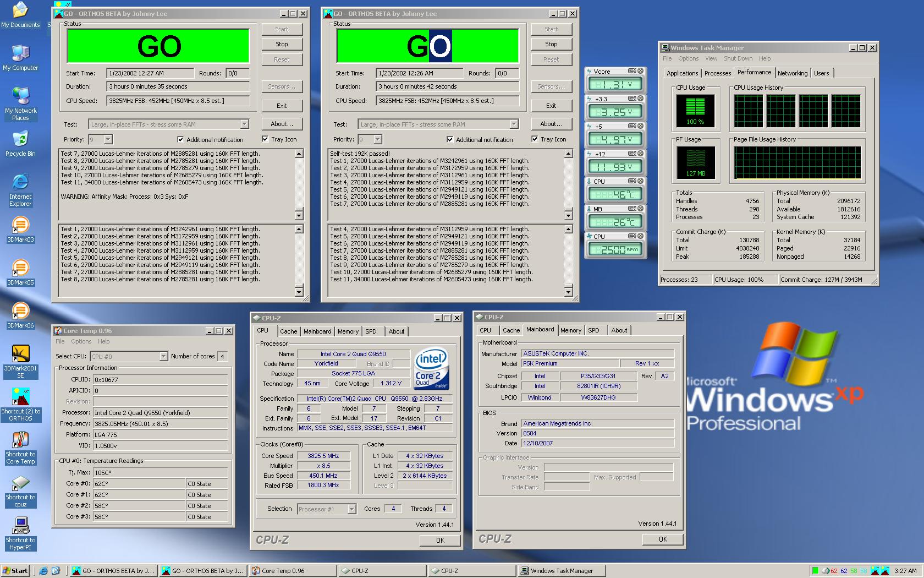924x578 pixels.
Task: Open View menu in Task Manager
Action: coord(711,58)
